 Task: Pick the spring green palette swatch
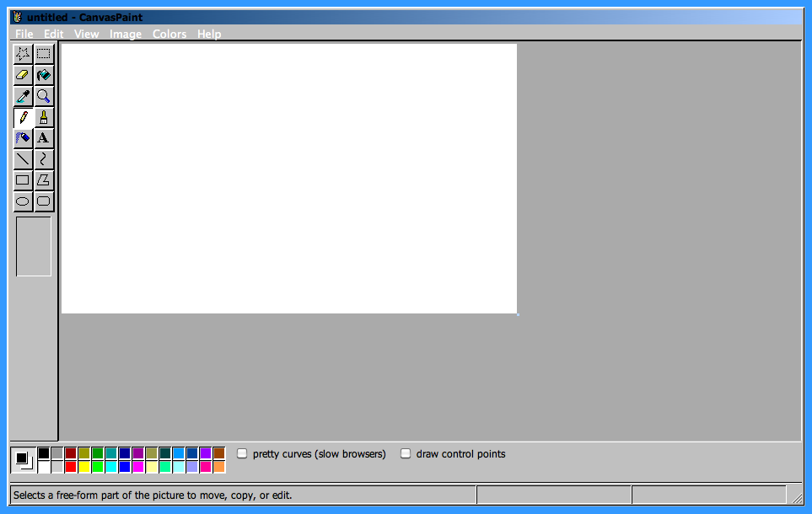coord(165,467)
